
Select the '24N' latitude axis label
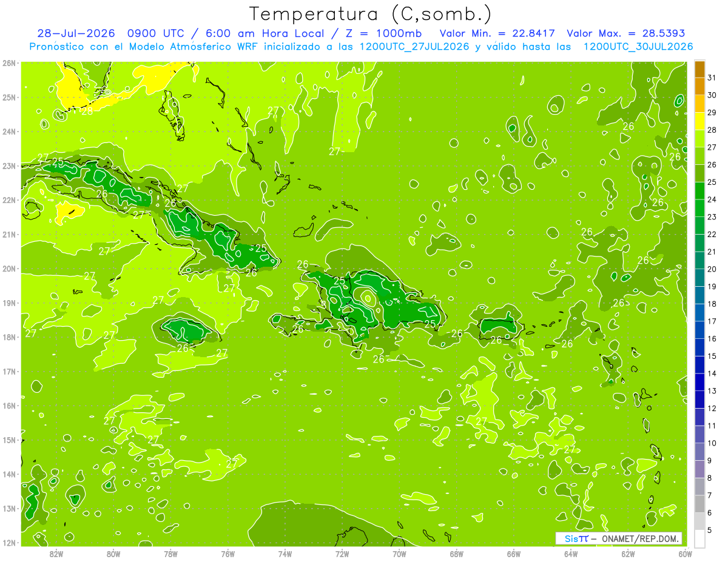click(x=9, y=132)
